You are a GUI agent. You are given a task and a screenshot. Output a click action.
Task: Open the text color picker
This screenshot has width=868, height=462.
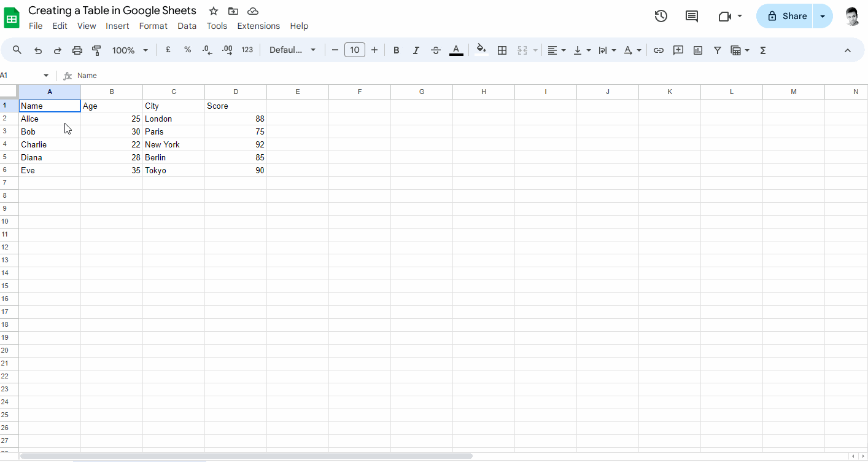coord(456,50)
